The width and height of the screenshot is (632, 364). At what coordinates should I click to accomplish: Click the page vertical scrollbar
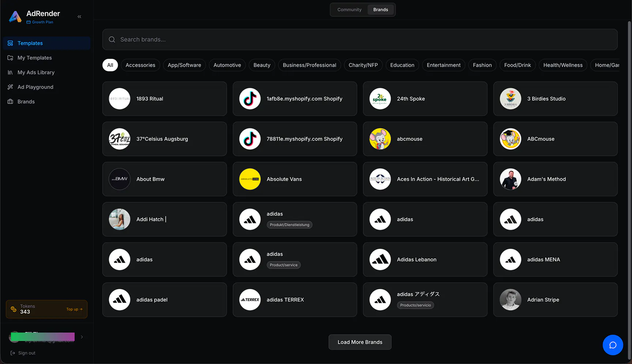[x=629, y=190]
